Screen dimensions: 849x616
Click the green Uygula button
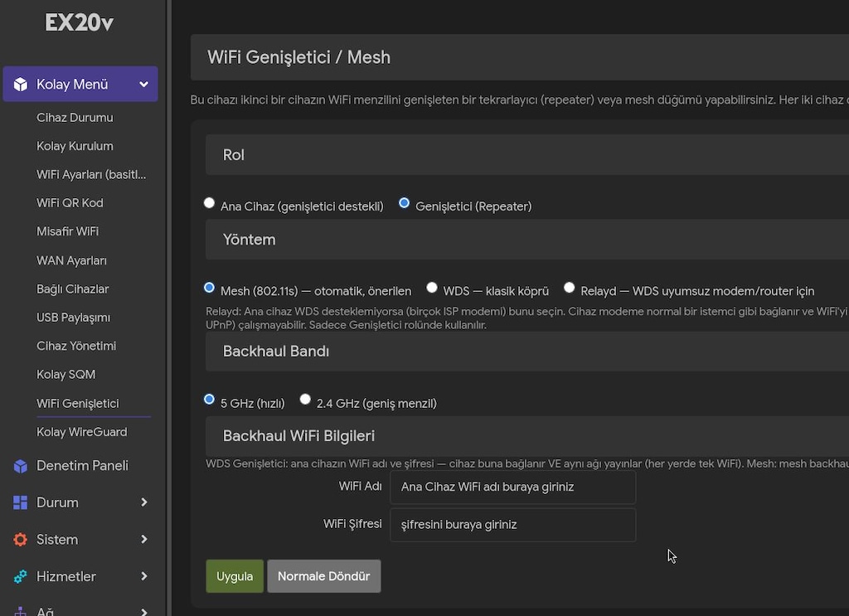click(235, 576)
